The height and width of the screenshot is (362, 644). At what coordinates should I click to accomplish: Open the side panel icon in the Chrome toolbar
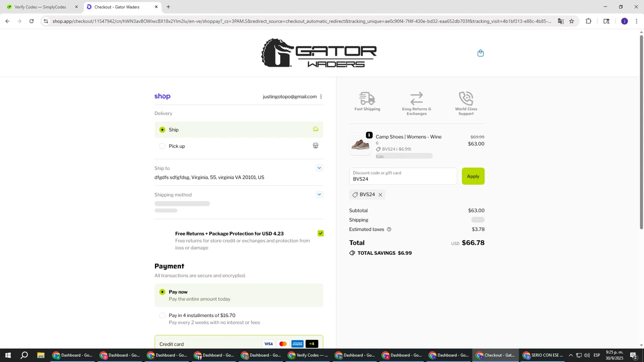(606, 21)
